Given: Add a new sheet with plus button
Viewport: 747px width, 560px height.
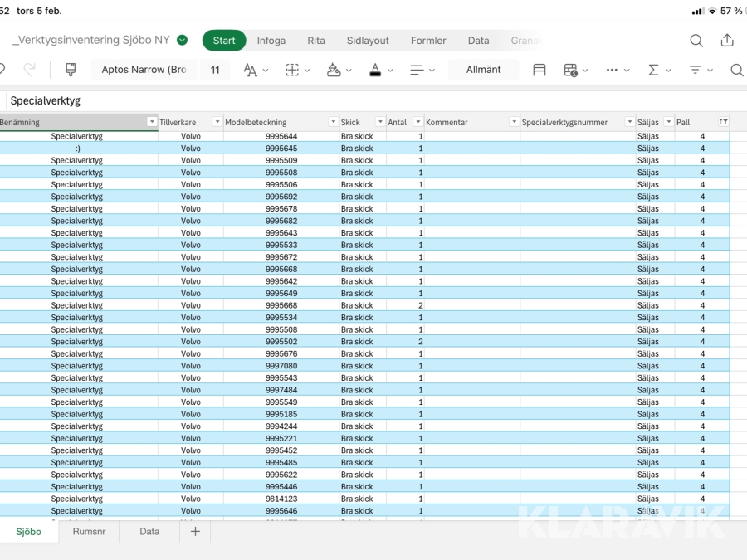Looking at the screenshot, I should (x=195, y=531).
